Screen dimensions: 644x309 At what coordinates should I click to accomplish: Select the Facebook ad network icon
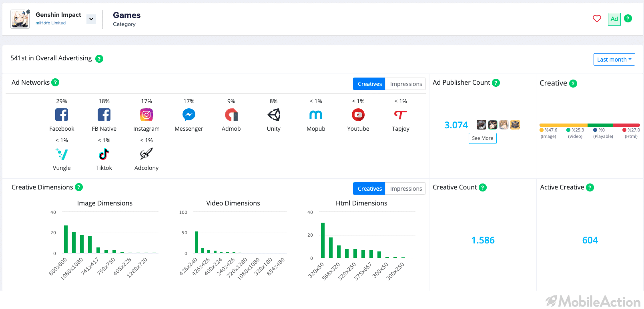click(x=62, y=115)
